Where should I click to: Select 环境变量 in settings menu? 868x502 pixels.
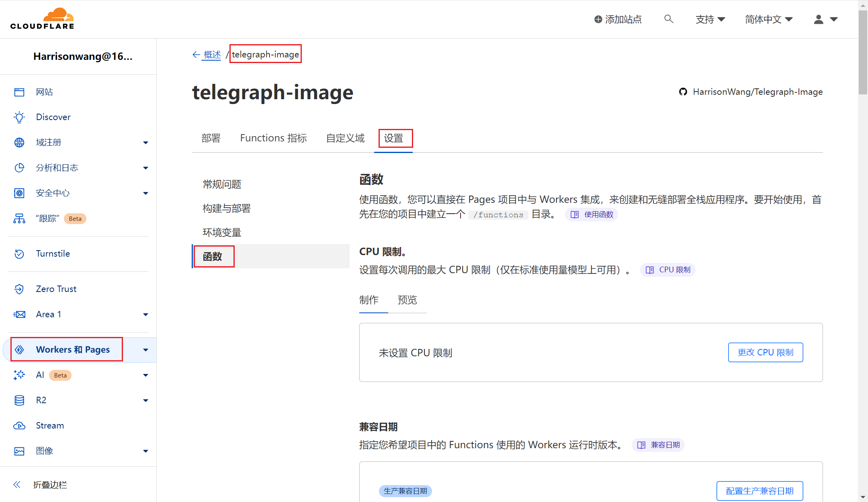pyautogui.click(x=222, y=233)
